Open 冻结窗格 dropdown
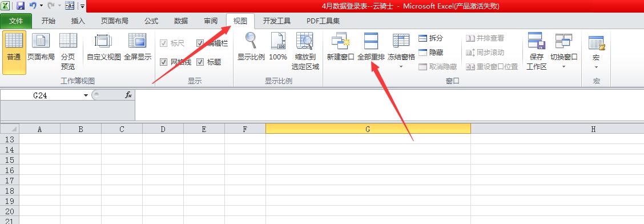The image size is (644, 224). click(401, 51)
